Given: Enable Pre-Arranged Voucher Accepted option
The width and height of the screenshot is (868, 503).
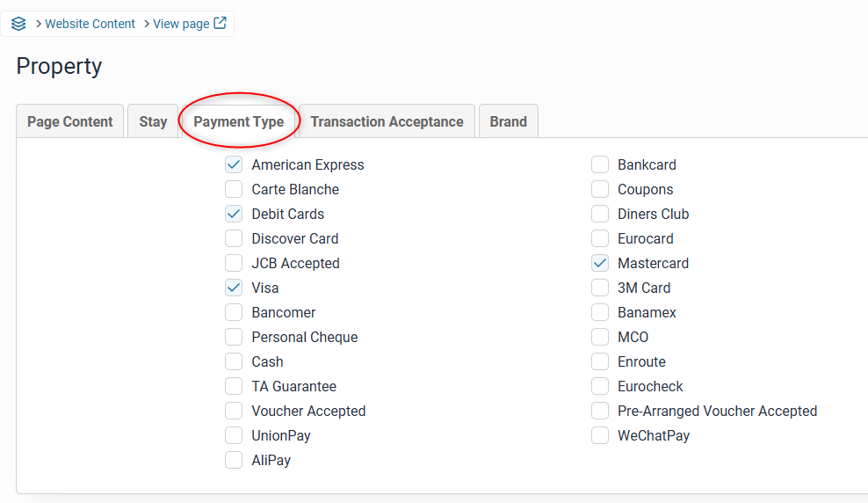Looking at the screenshot, I should tap(600, 411).
